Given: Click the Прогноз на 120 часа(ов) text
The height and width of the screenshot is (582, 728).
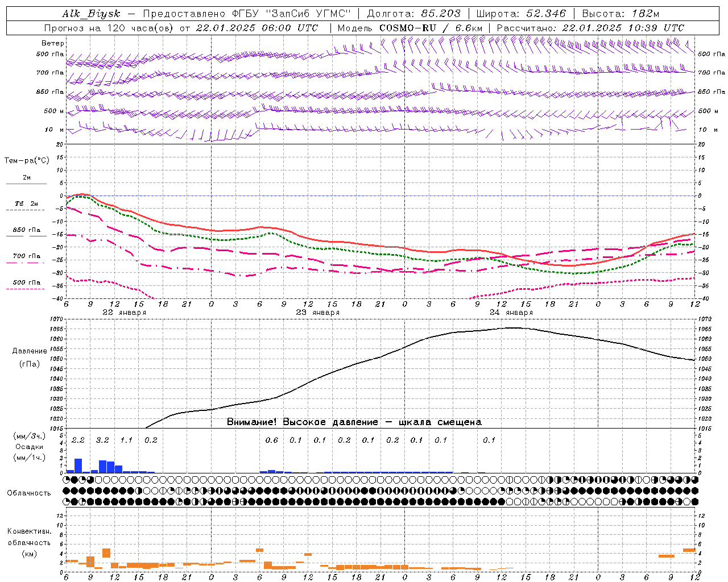Looking at the screenshot, I should click(x=109, y=28).
